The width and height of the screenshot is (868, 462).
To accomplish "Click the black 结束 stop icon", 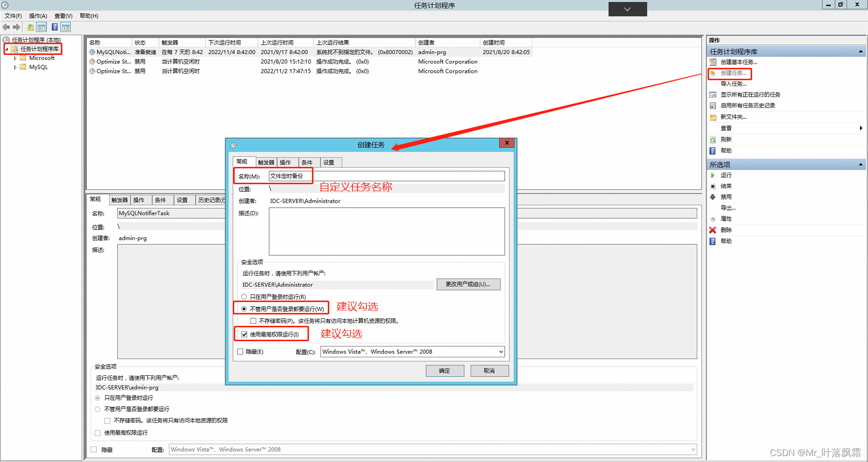I will (x=713, y=186).
